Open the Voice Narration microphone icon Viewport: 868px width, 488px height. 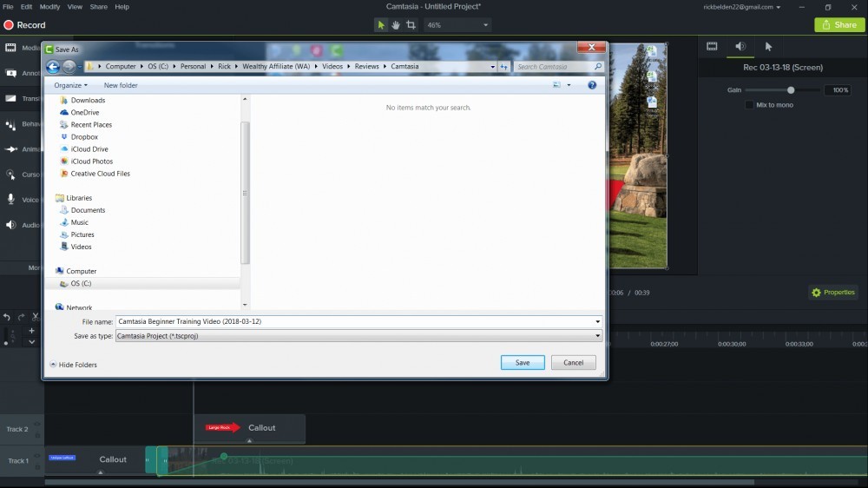(x=10, y=200)
